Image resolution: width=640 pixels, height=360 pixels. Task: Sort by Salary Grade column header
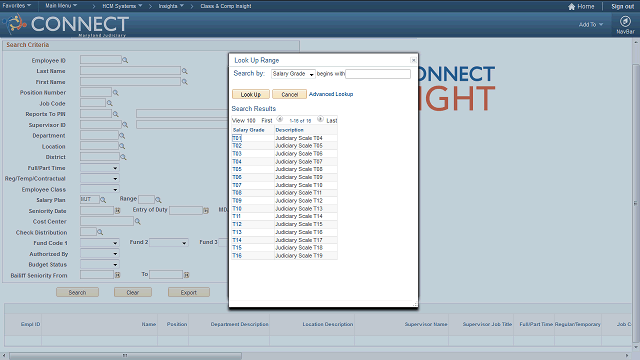[248, 130]
